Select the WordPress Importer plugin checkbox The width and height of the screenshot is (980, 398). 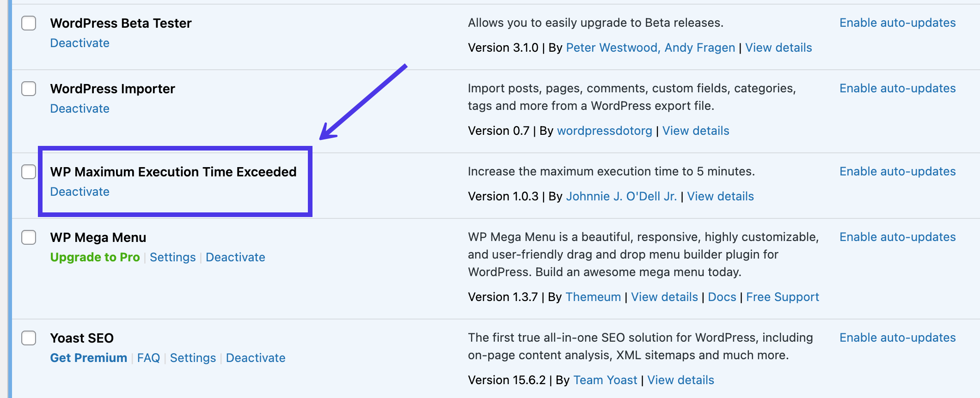tap(29, 89)
